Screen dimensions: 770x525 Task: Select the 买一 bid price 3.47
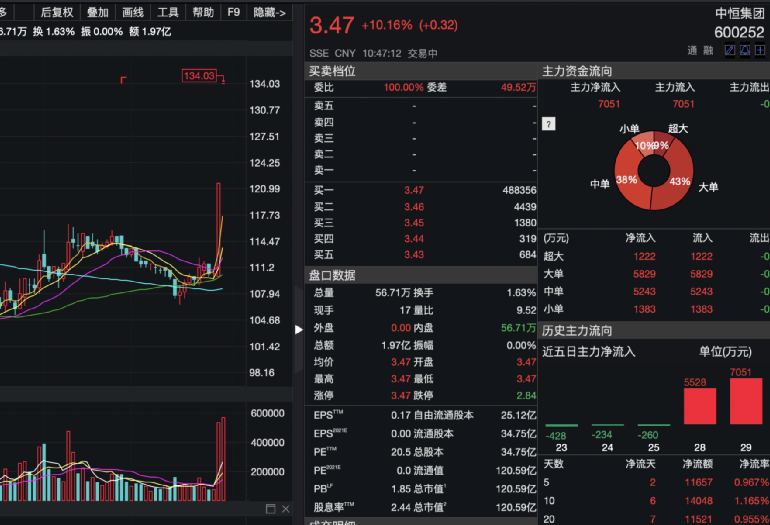pyautogui.click(x=414, y=190)
